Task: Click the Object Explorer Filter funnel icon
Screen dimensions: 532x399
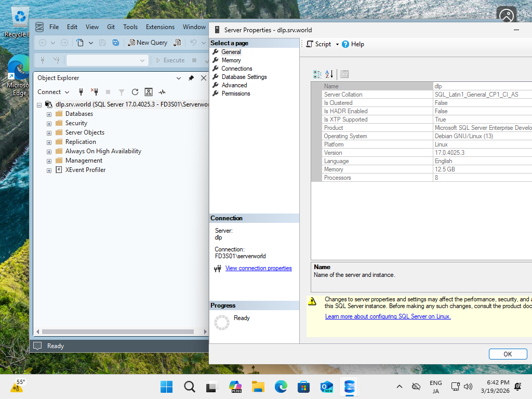Action: (x=122, y=92)
